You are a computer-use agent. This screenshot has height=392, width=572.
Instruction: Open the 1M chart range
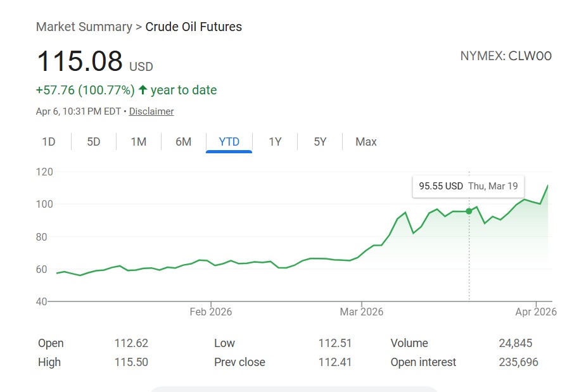pyautogui.click(x=139, y=142)
